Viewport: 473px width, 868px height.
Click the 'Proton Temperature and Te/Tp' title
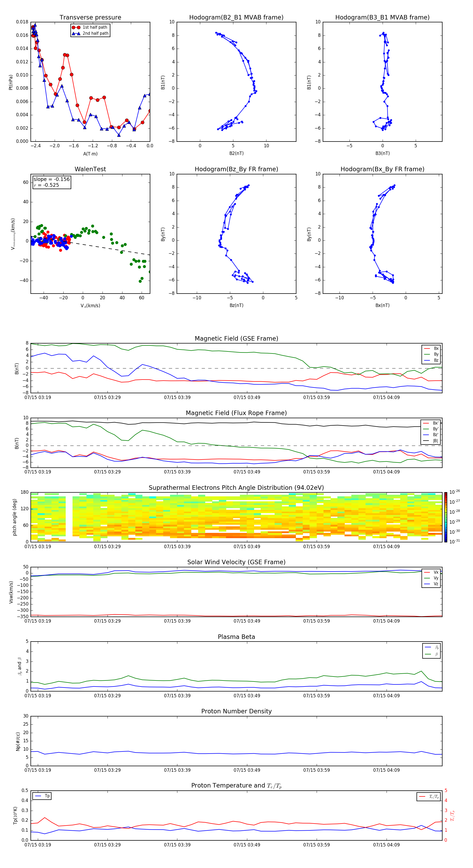point(236,786)
